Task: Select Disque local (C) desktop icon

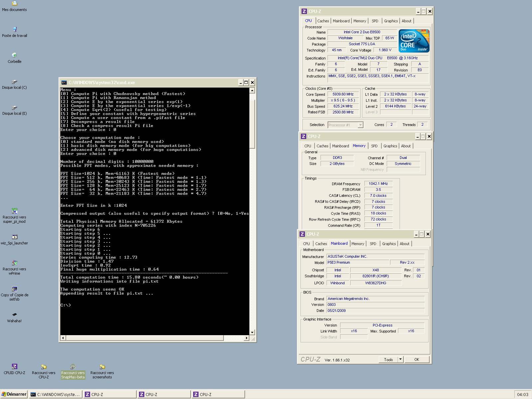Action: coord(14,84)
